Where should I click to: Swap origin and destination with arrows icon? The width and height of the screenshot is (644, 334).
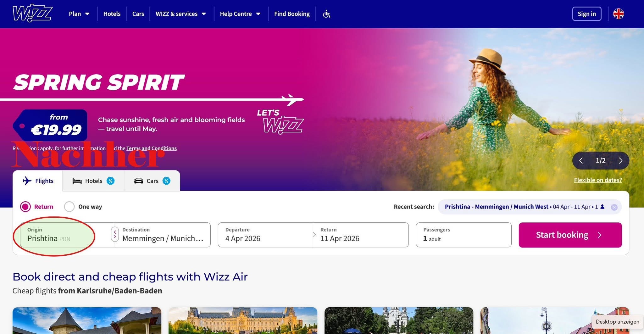pyautogui.click(x=115, y=235)
